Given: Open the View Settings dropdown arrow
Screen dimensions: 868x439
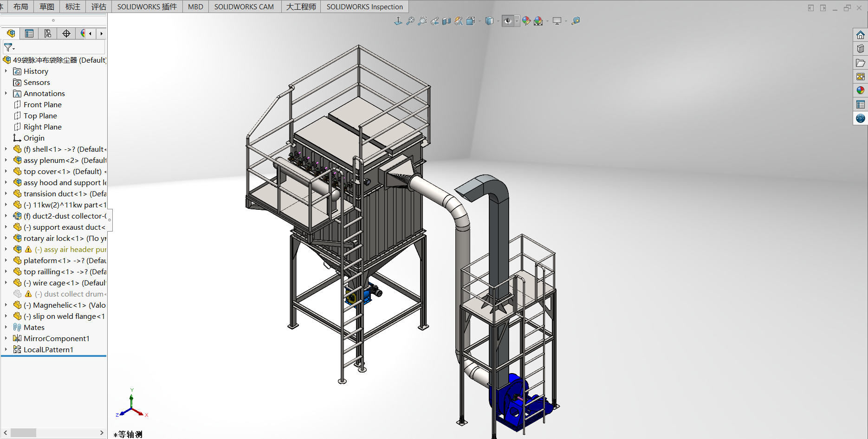Looking at the screenshot, I should tap(566, 21).
